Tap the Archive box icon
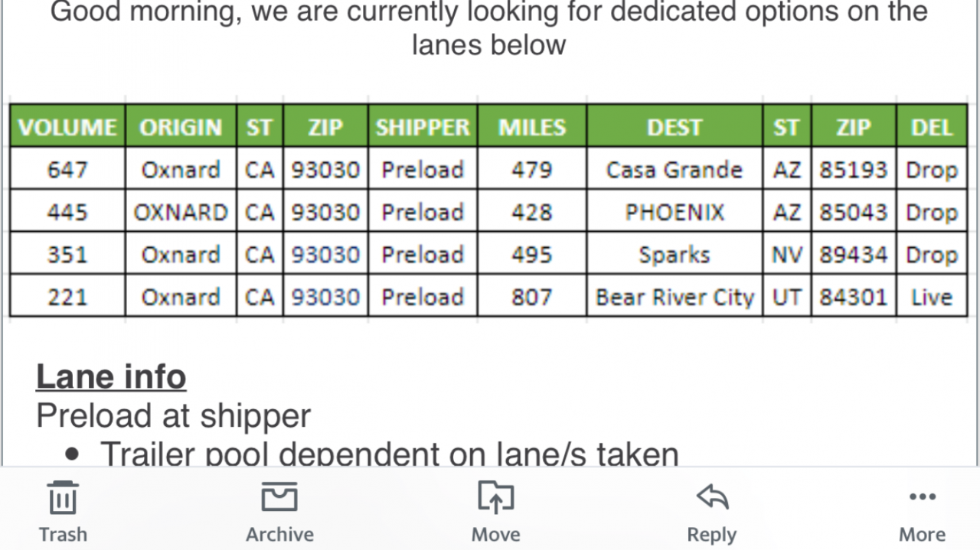 279,497
